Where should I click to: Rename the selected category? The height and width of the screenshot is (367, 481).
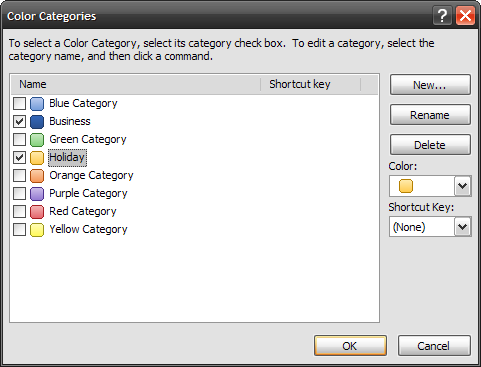tap(430, 115)
